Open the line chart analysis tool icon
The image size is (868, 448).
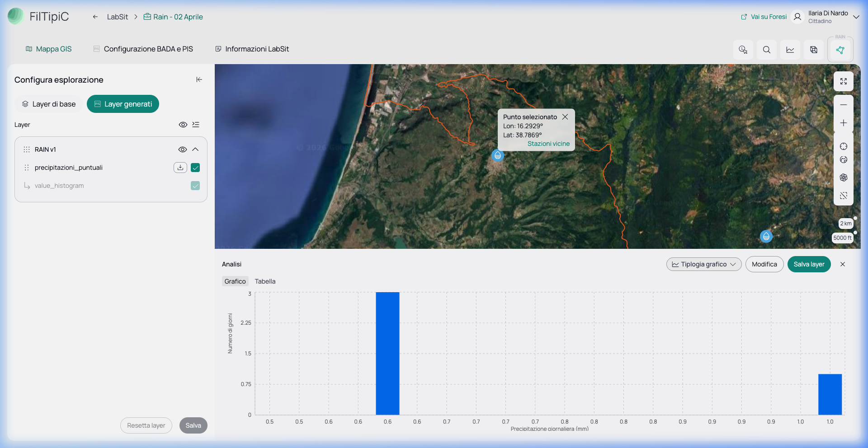[790, 50]
